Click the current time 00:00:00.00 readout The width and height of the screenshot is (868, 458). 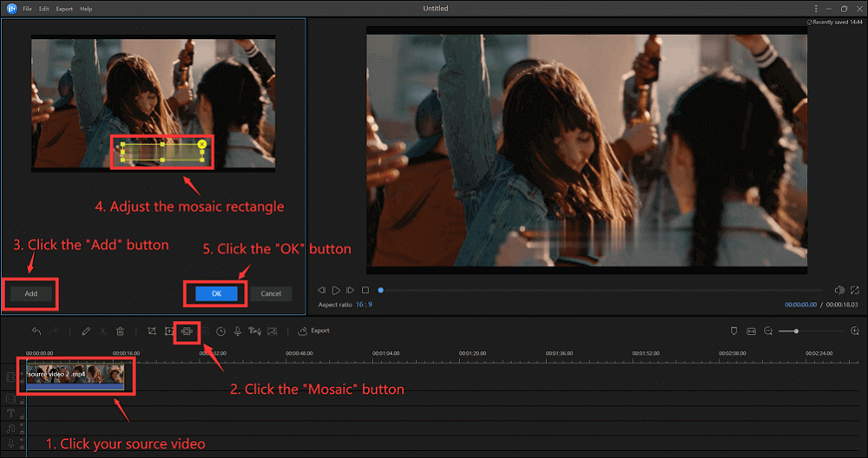click(800, 304)
